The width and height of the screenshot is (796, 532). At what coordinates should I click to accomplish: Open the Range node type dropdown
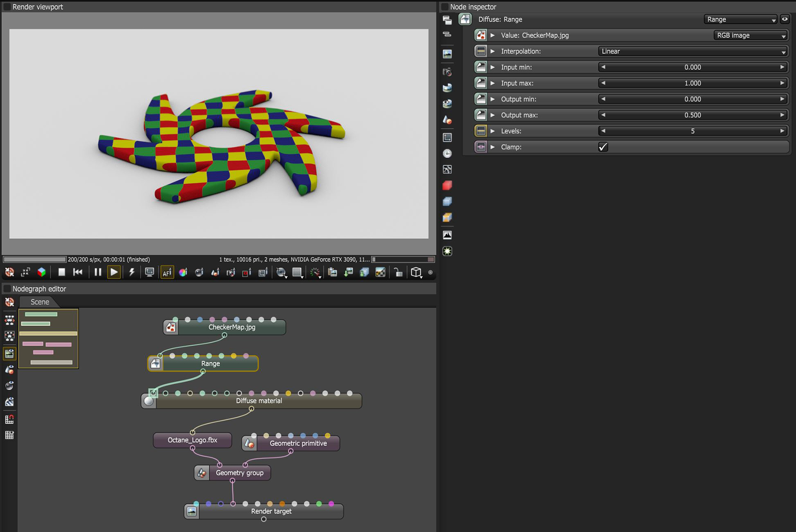click(x=740, y=19)
